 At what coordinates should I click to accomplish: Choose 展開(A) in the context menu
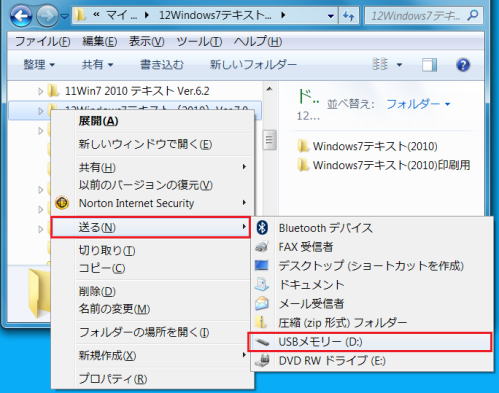[x=152, y=121]
